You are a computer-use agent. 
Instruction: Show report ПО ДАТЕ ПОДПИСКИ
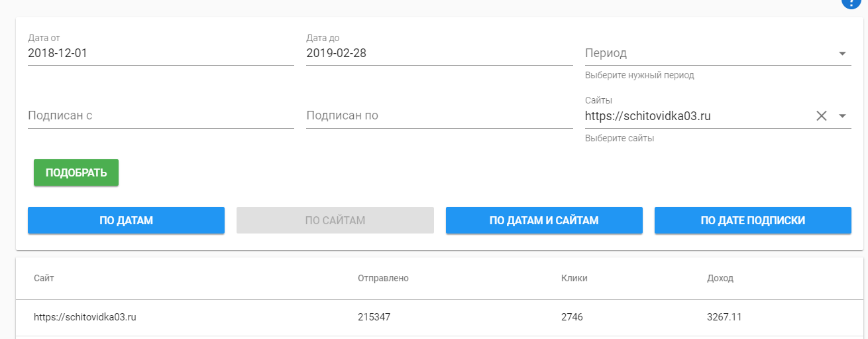point(753,220)
